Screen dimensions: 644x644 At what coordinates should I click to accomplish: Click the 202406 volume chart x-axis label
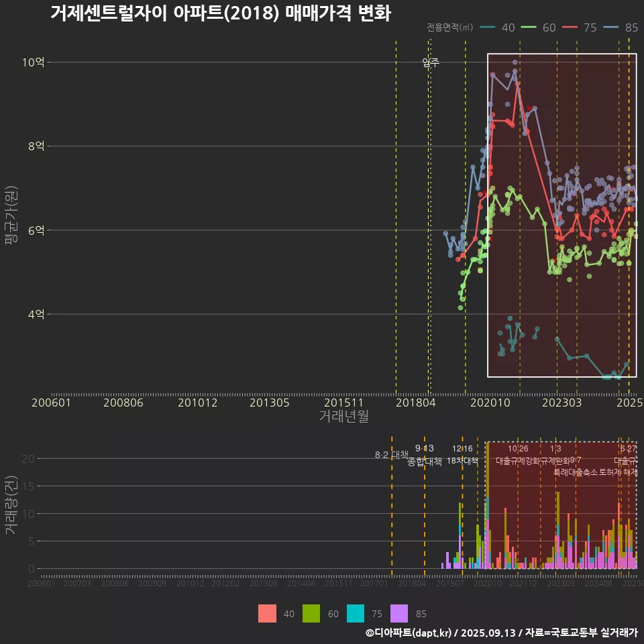pyautogui.click(x=598, y=583)
